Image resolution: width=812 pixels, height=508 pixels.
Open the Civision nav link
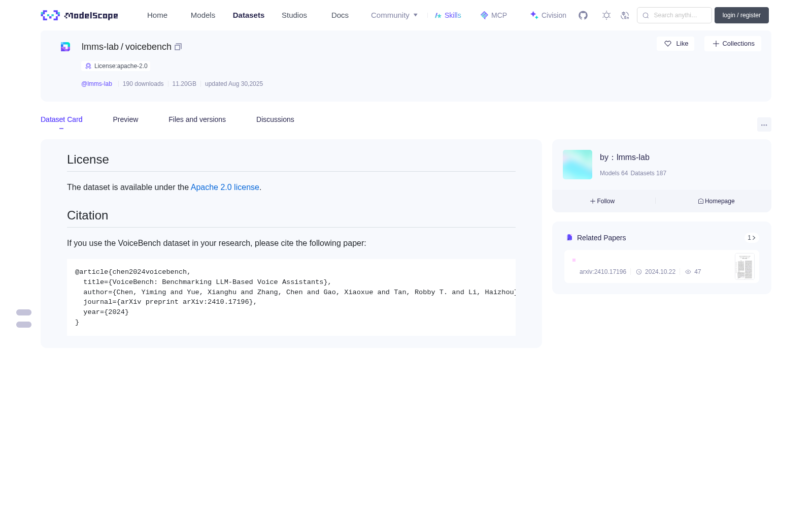pos(548,15)
